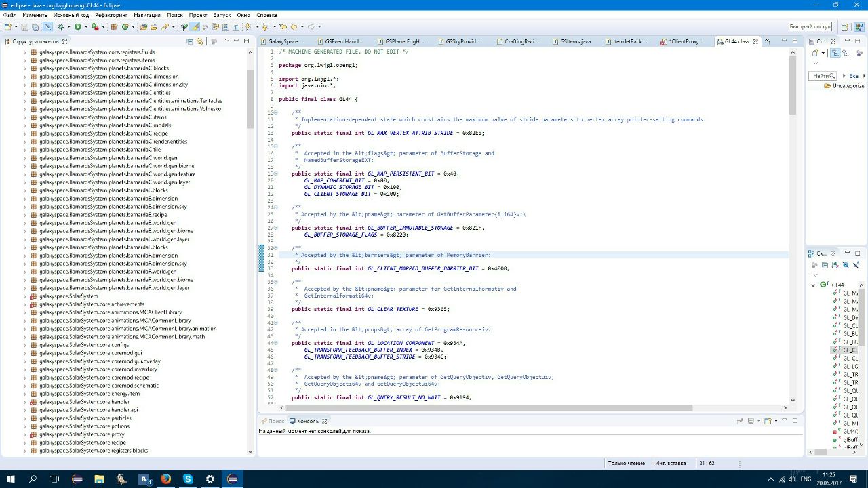Open the Навигация menu

pos(147,14)
